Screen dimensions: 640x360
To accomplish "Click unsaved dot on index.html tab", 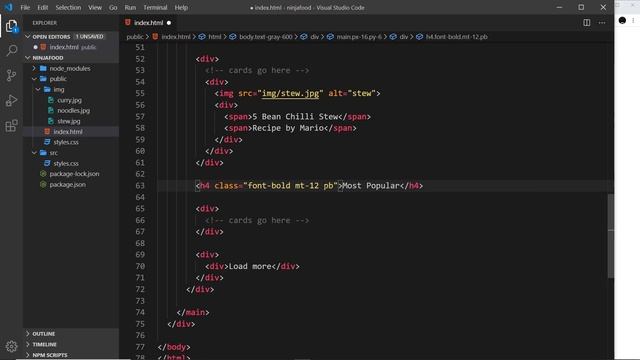I will tap(169, 23).
